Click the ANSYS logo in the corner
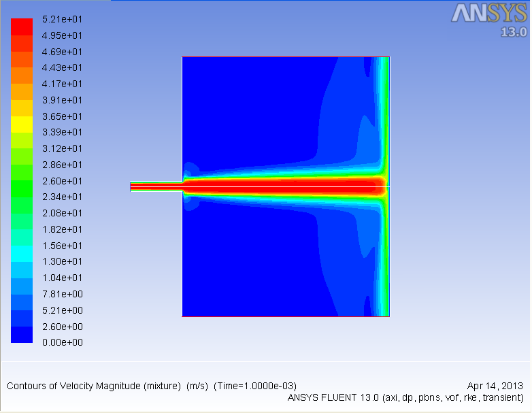Image resolution: width=532 pixels, height=413 pixels. point(489,14)
